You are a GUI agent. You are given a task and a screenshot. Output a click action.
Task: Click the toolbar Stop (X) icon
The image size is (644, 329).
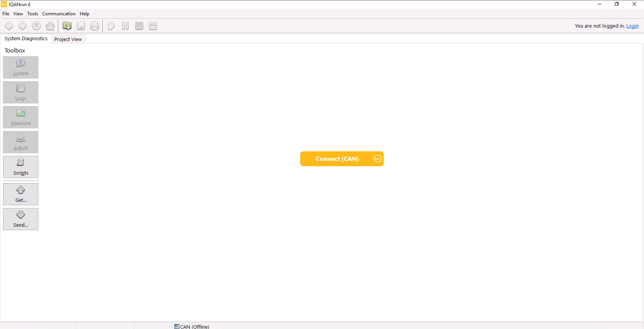click(36, 26)
